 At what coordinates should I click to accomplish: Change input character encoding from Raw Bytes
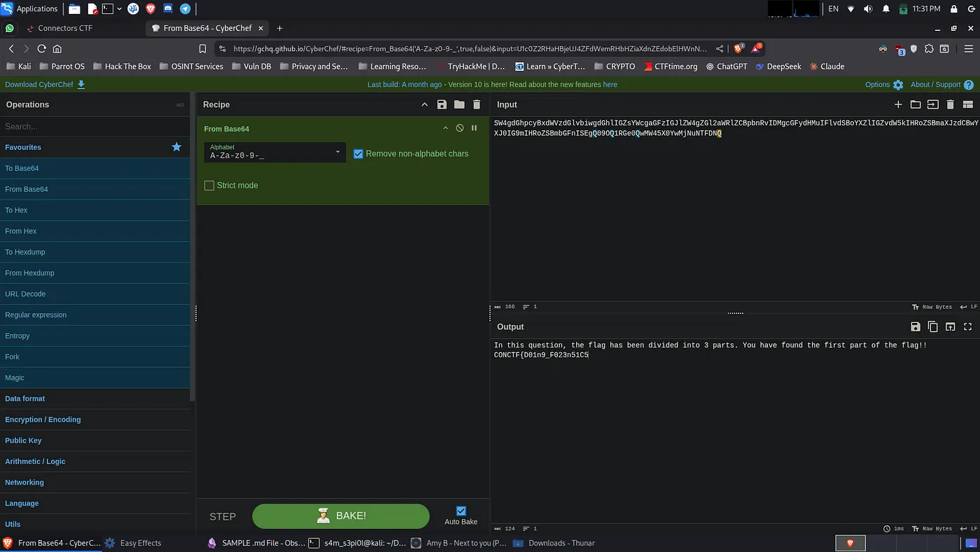932,307
